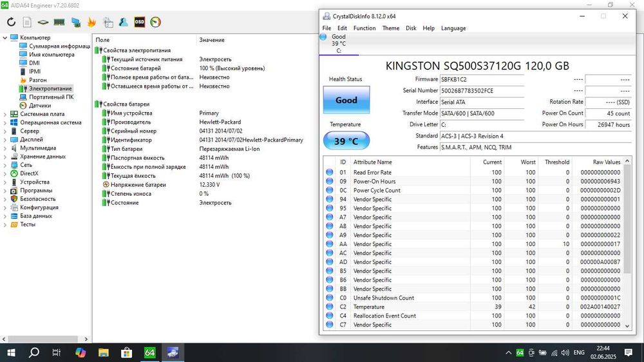Show hidden system tray icons
This screenshot has height=362, width=644.
(509, 352)
